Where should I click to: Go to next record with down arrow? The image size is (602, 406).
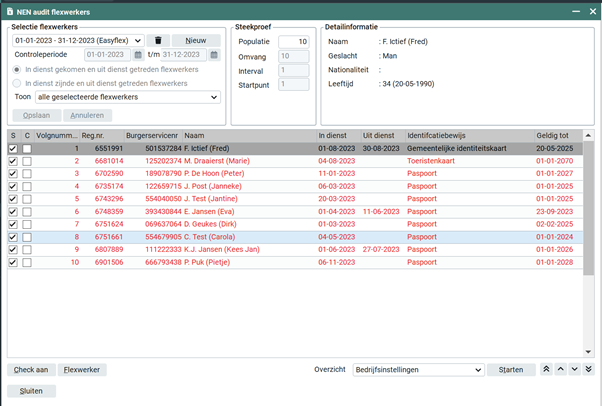(574, 369)
